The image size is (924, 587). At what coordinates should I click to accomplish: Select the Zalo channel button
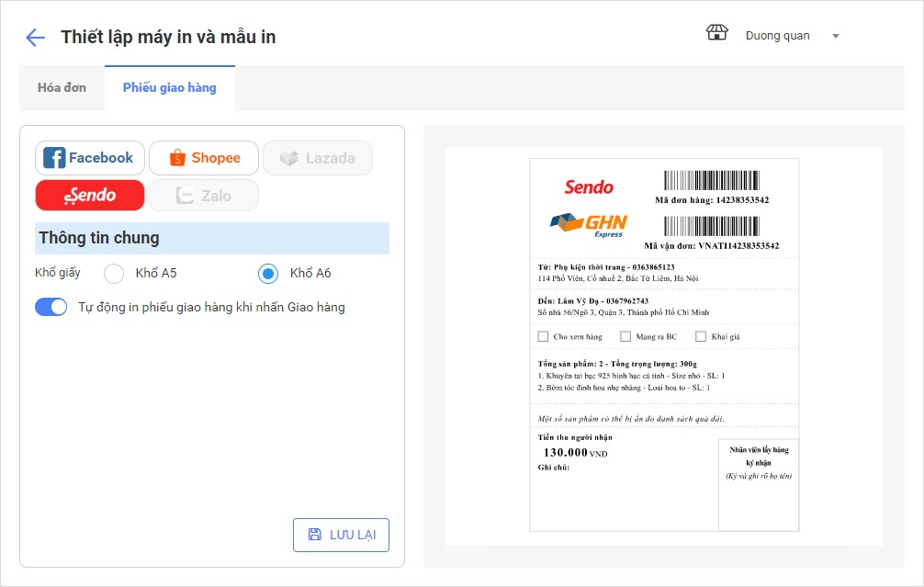pos(204,195)
